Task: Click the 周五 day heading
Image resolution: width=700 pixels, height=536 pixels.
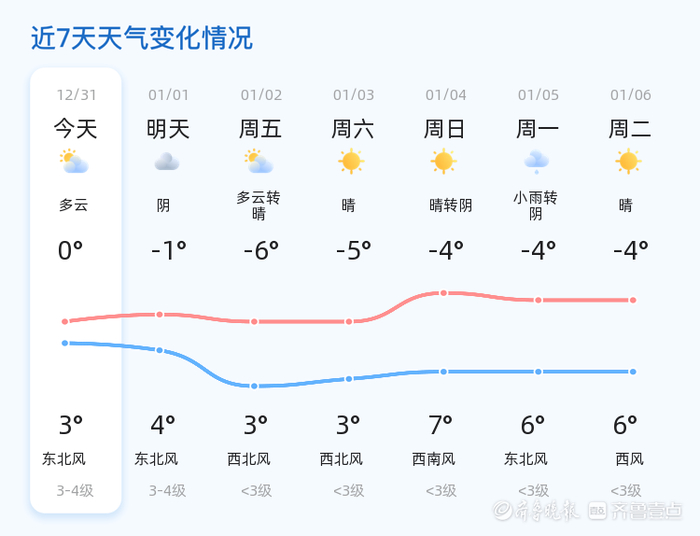Action: 260,129
